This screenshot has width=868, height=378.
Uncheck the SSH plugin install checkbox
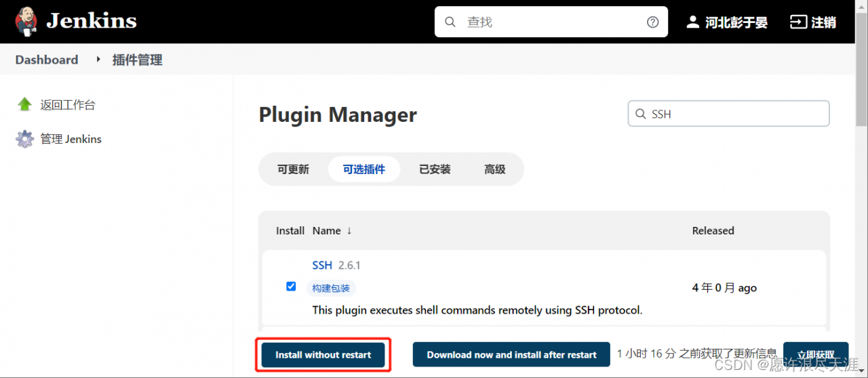[291, 287]
